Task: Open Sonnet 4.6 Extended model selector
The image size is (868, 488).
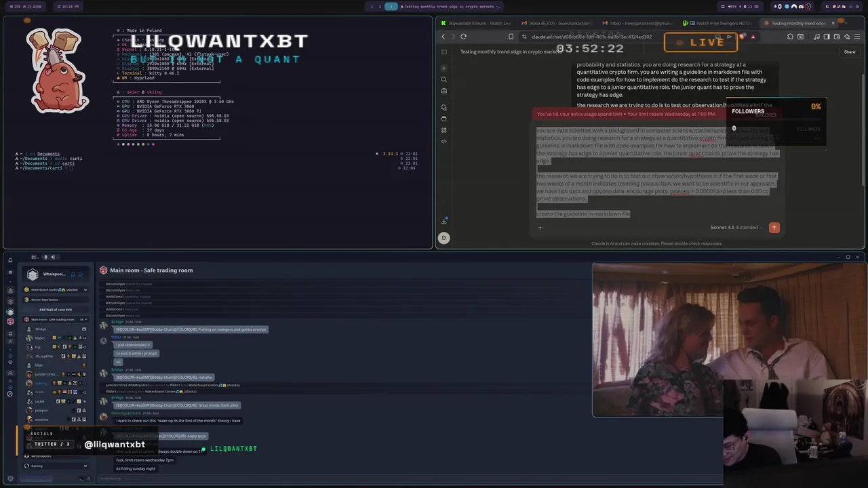Action: [x=736, y=228]
